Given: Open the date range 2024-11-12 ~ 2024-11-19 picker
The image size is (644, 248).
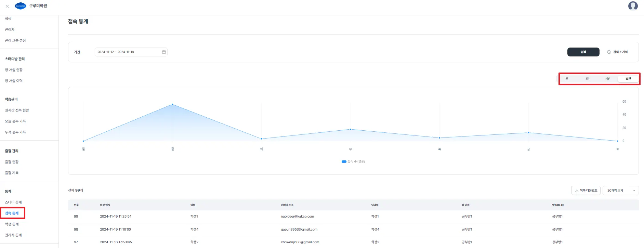Looking at the screenshot, I should pos(131,52).
